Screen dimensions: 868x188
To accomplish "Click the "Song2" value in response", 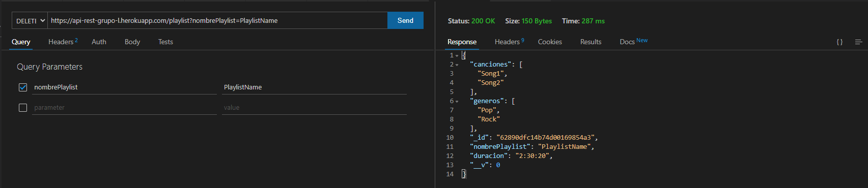I will point(490,83).
